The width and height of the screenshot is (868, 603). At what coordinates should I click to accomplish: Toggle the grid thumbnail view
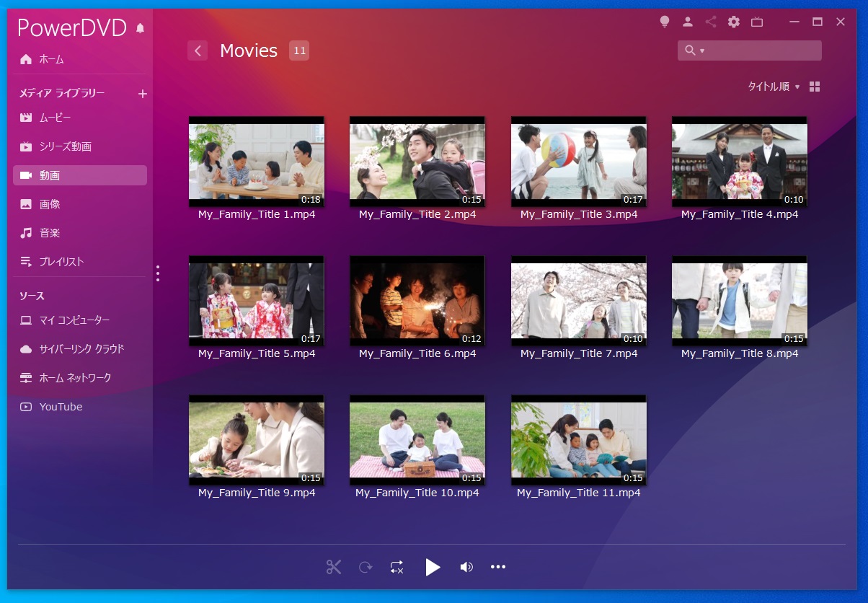815,87
